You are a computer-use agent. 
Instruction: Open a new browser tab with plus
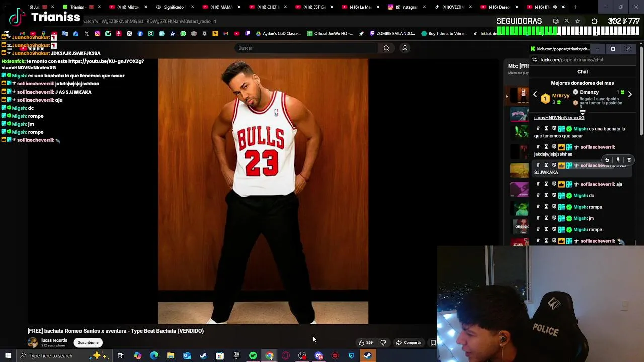pos(576,7)
